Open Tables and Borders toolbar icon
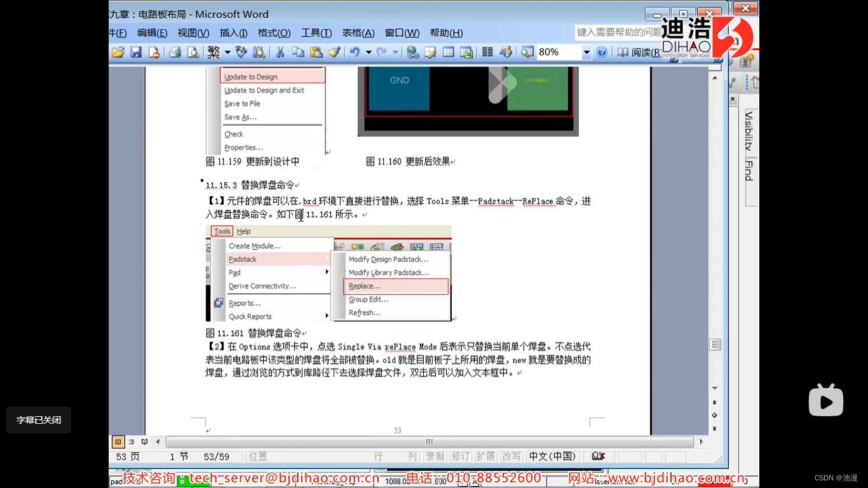Image resolution: width=868 pixels, height=488 pixels. point(430,52)
